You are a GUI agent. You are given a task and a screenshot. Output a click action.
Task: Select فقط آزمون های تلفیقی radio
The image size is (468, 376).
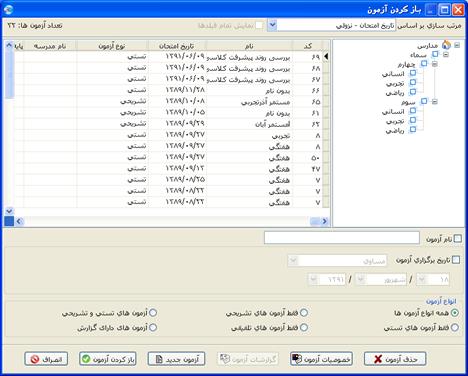tap(304, 328)
